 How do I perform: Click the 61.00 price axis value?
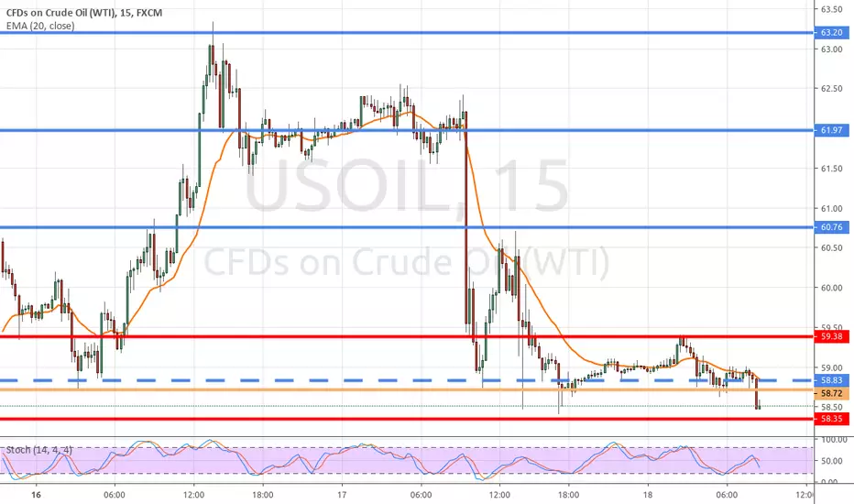(832, 208)
